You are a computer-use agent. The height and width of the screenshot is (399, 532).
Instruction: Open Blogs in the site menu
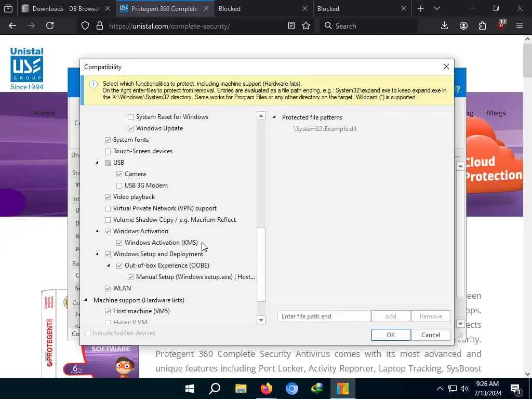(x=496, y=113)
